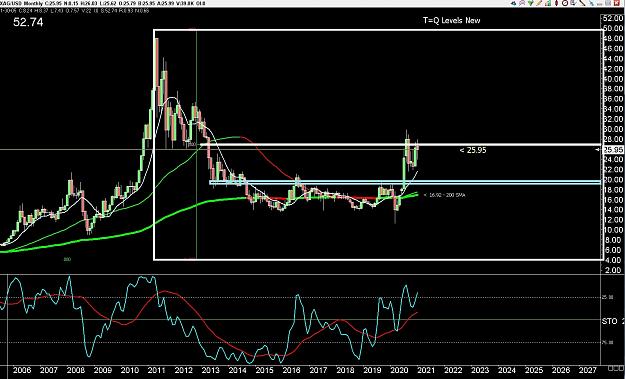Click the 2020 year label on time axis
Viewport: 625px width, 379px height.
pos(399,370)
